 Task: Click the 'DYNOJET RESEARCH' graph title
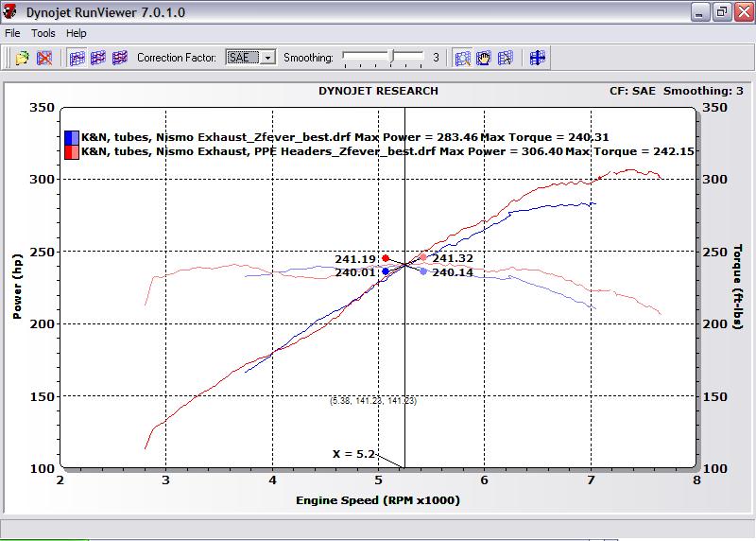point(378,91)
